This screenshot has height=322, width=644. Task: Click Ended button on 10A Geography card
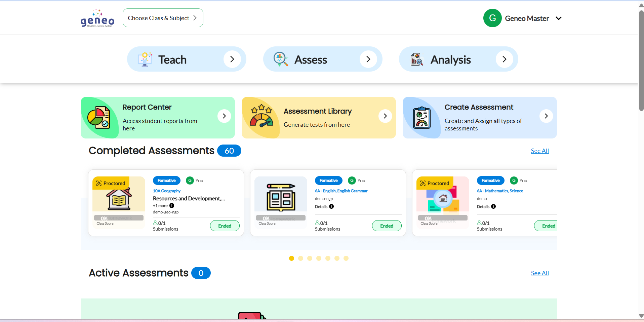tap(225, 226)
